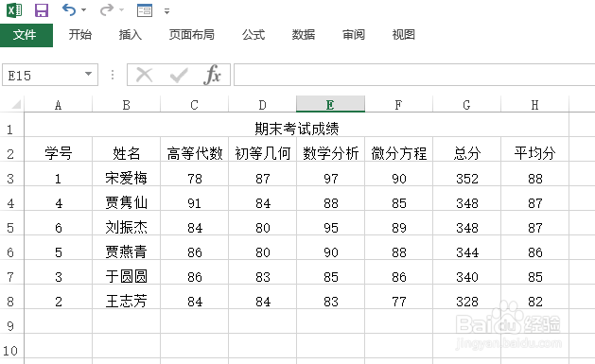
Task: Select column B header
Action: [127, 105]
